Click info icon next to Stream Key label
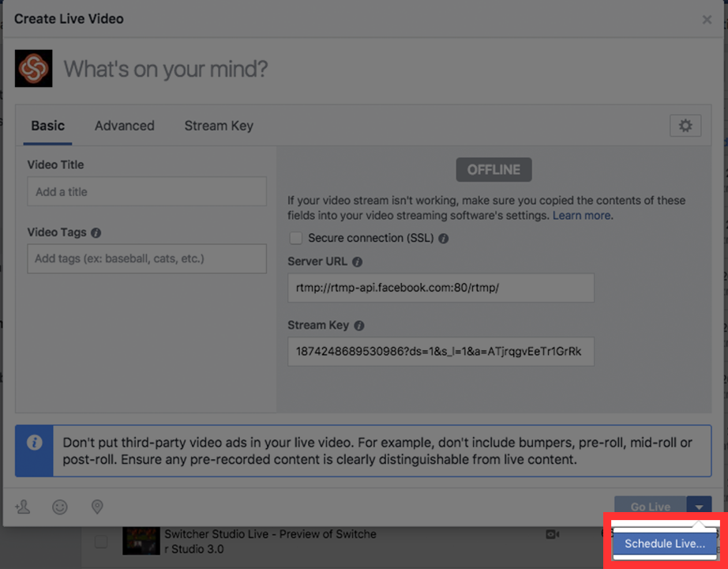Image resolution: width=728 pixels, height=569 pixels. [x=359, y=326]
